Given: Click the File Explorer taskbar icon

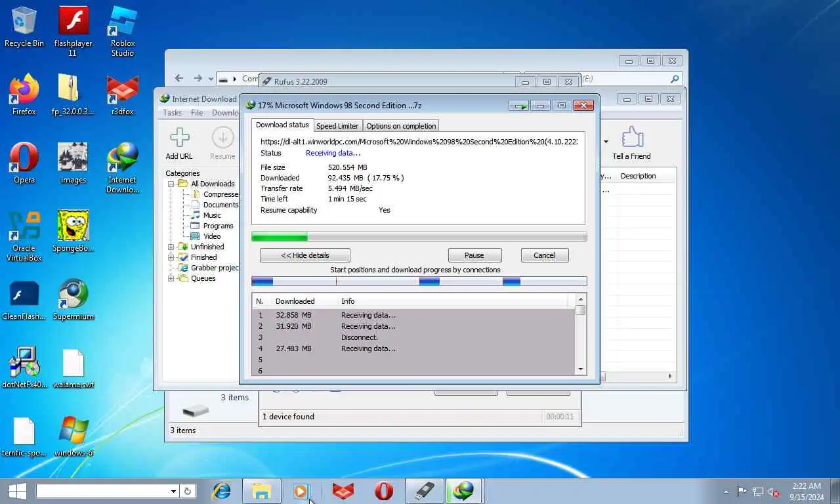Looking at the screenshot, I should (x=262, y=491).
